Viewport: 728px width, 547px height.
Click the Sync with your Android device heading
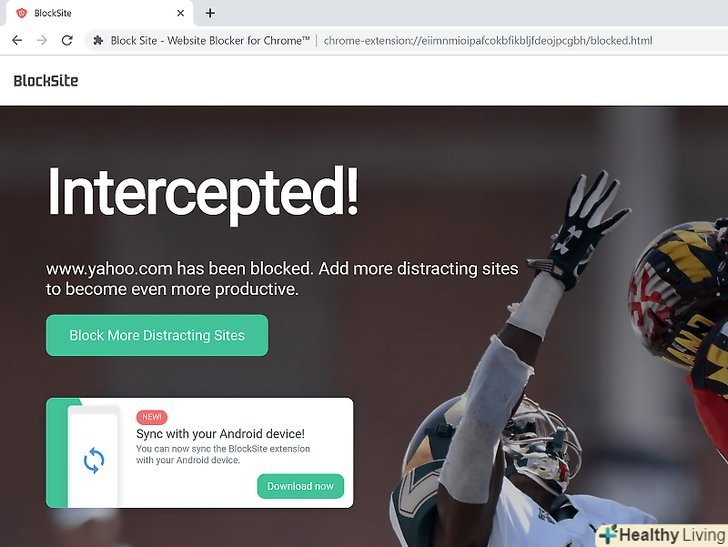(x=221, y=434)
